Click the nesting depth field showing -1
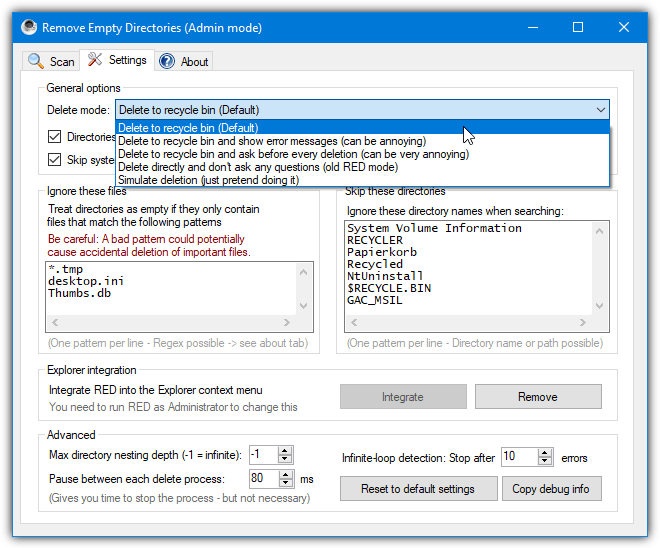Viewport: 660px width, 548px height. coord(263,455)
